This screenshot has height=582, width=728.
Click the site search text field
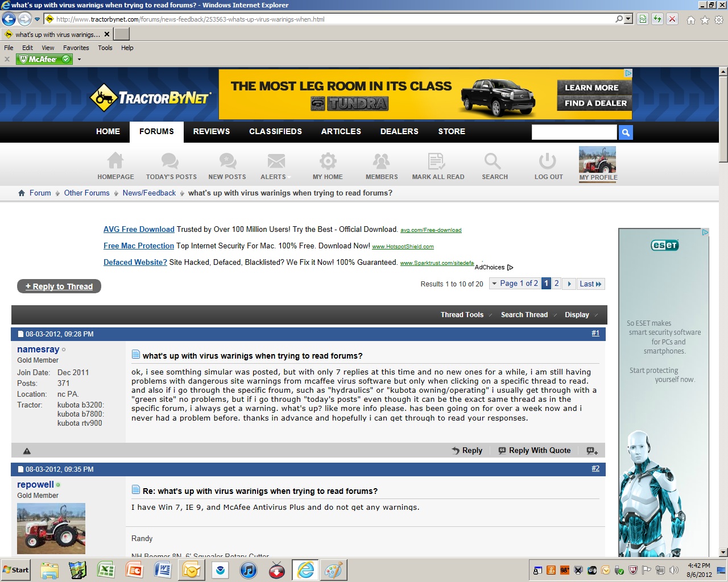(x=574, y=132)
